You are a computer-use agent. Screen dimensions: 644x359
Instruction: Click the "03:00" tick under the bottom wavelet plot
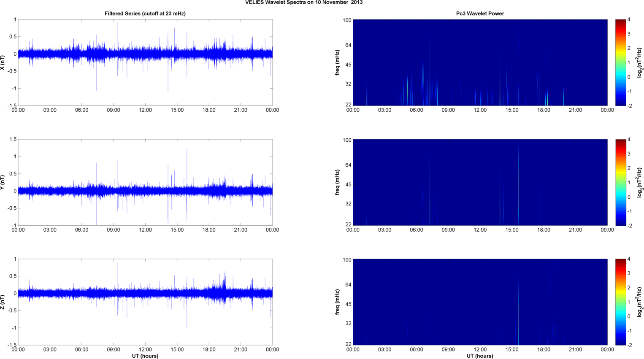[x=384, y=349]
